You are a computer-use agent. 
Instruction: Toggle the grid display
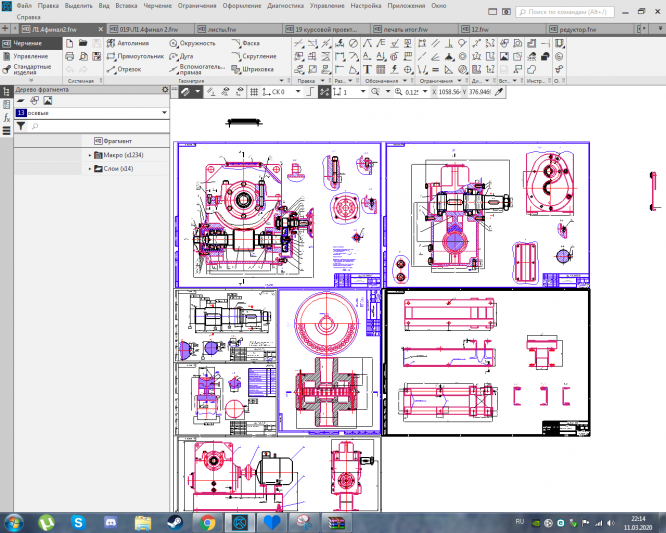click(x=254, y=92)
